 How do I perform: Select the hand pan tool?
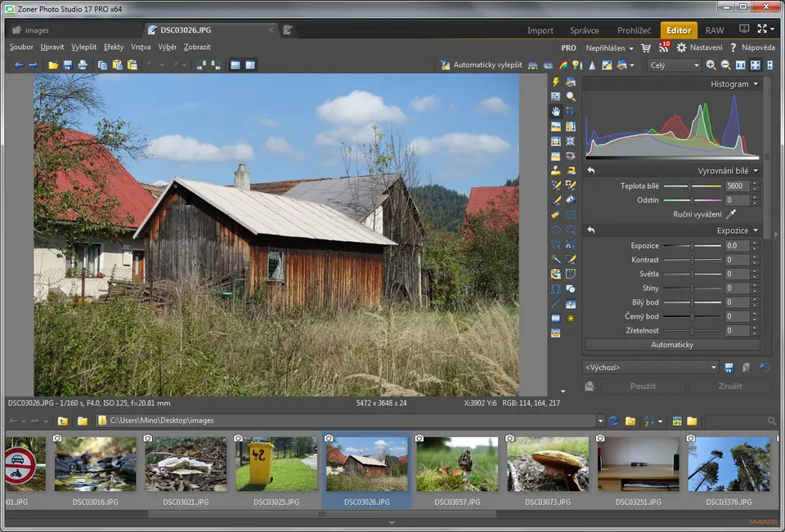[556, 111]
